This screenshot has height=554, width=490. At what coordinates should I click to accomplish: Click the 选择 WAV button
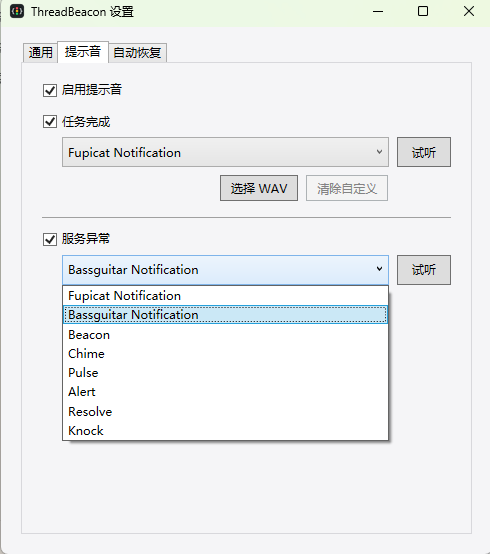point(259,188)
